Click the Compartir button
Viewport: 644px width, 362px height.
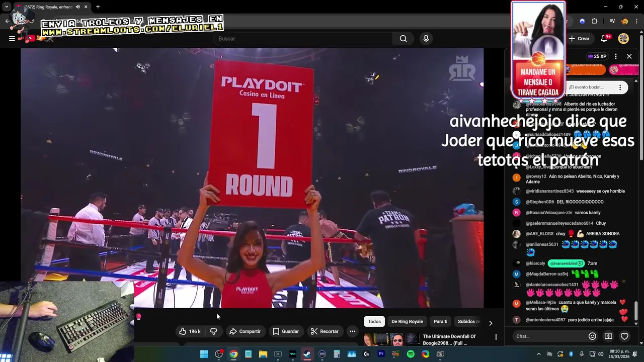pos(245,331)
